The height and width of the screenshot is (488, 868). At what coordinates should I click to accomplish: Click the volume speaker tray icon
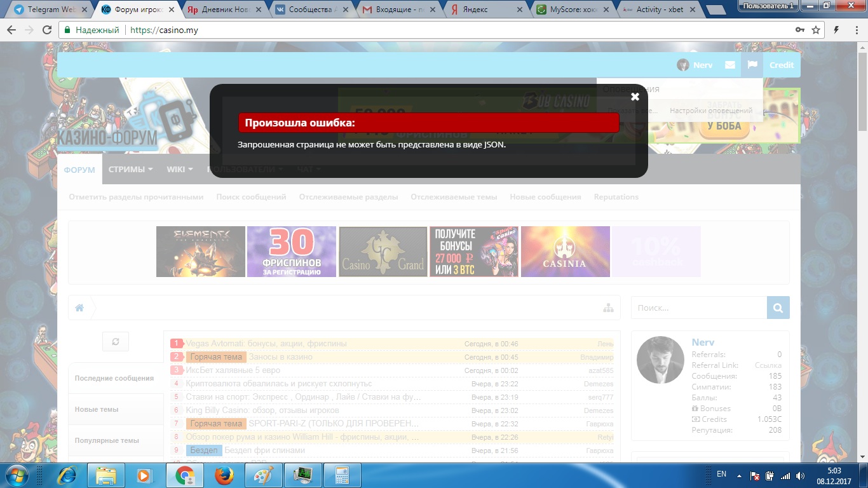click(801, 475)
